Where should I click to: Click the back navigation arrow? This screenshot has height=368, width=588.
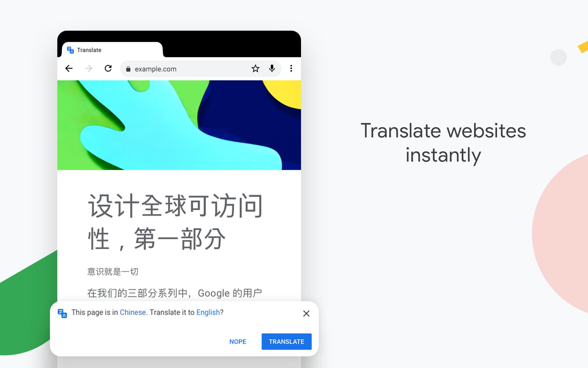(x=68, y=69)
